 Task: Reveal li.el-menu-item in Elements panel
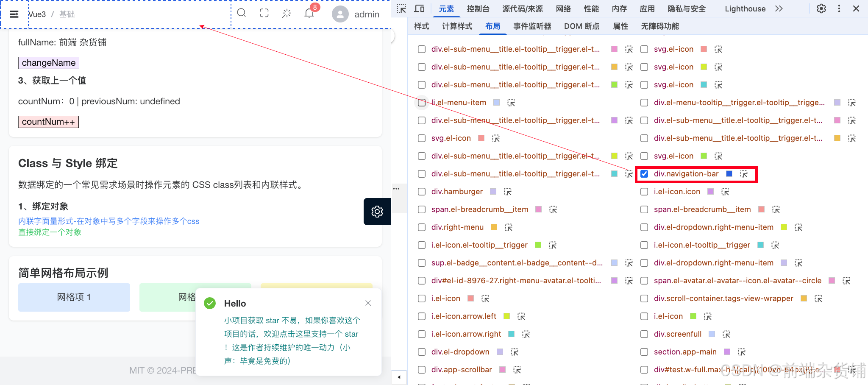(x=511, y=103)
